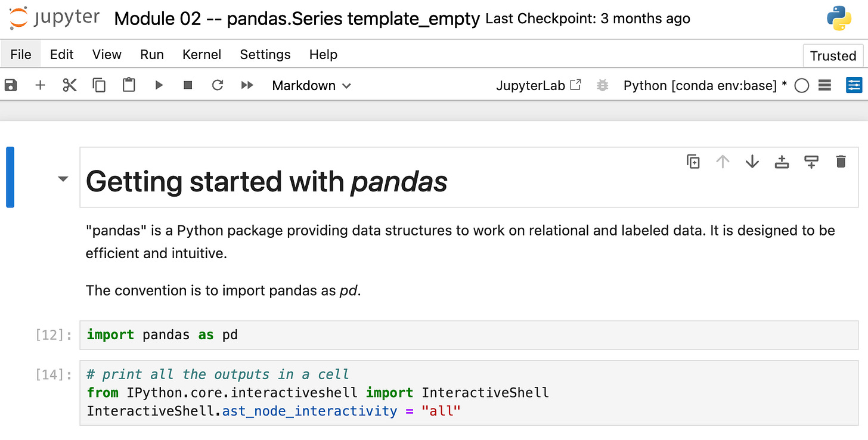Click the Trusted notebook button
The height and width of the screenshot is (440, 868).
tap(833, 55)
